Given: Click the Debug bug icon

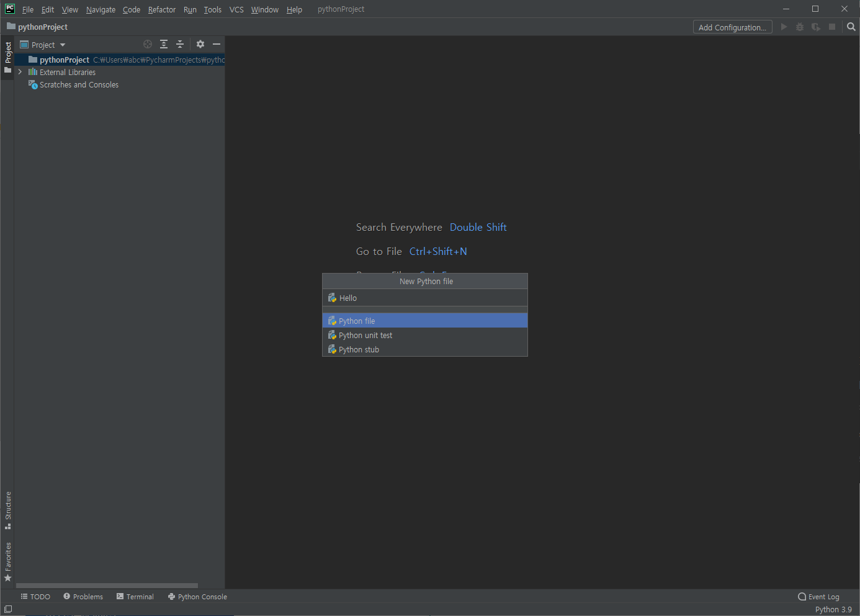Looking at the screenshot, I should point(800,27).
